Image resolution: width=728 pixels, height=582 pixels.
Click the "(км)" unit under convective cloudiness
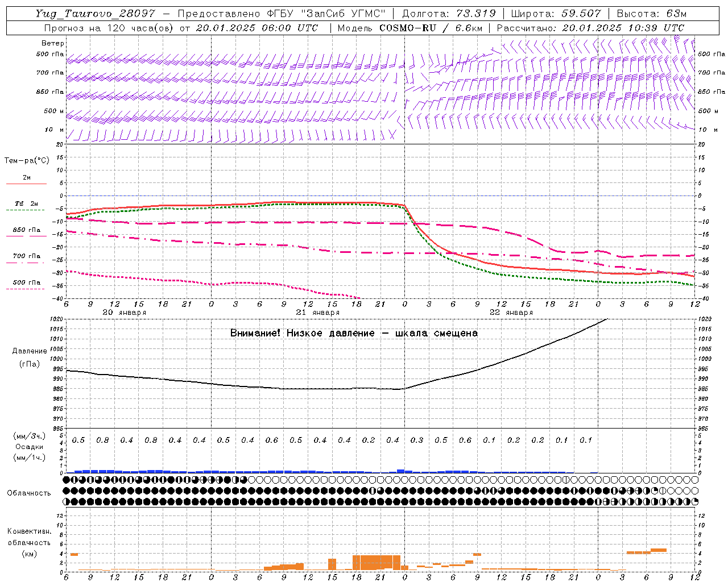(x=29, y=554)
